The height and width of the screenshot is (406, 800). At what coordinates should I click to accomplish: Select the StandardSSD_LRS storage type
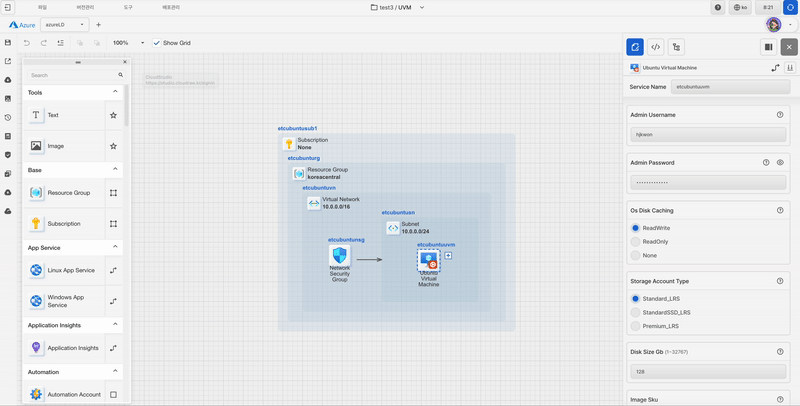[635, 312]
